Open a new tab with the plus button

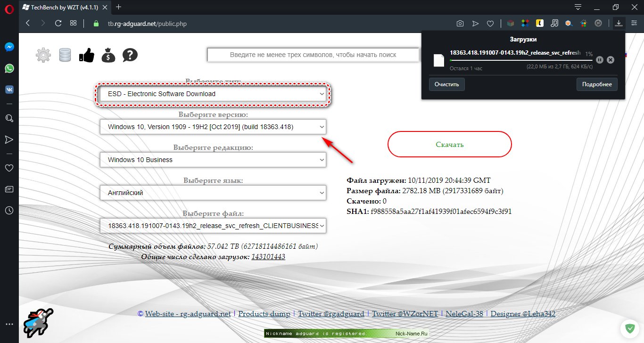(x=118, y=7)
